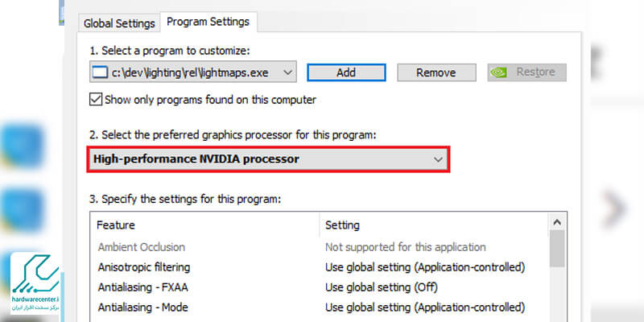Select the Program Settings tab
Viewport: 644px width, 322px height.
[208, 22]
